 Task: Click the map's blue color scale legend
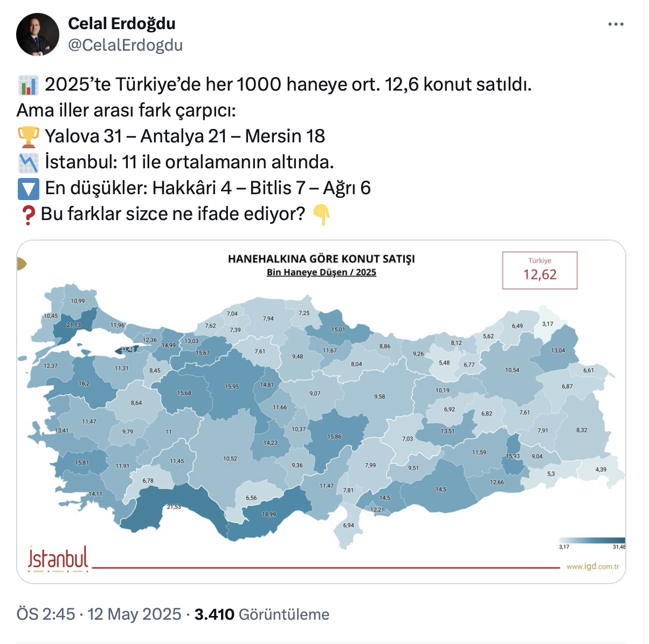(592, 540)
